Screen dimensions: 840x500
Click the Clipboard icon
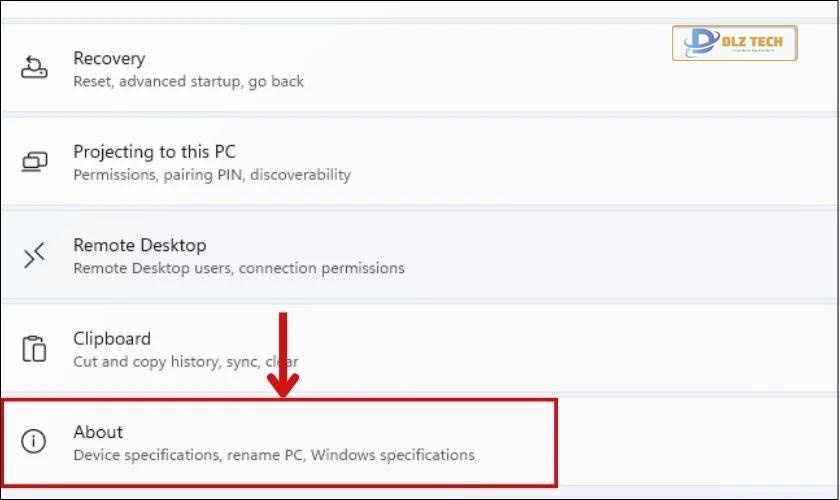tap(34, 349)
